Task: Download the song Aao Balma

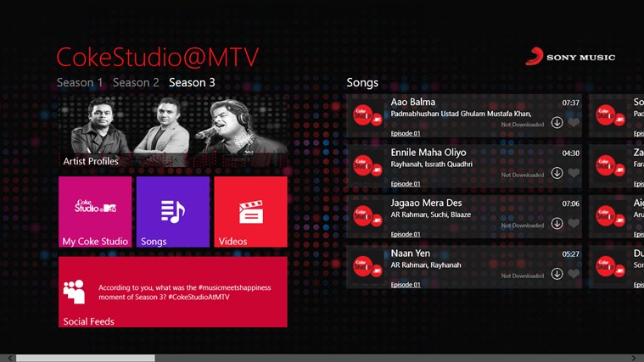Action: pos(557,122)
